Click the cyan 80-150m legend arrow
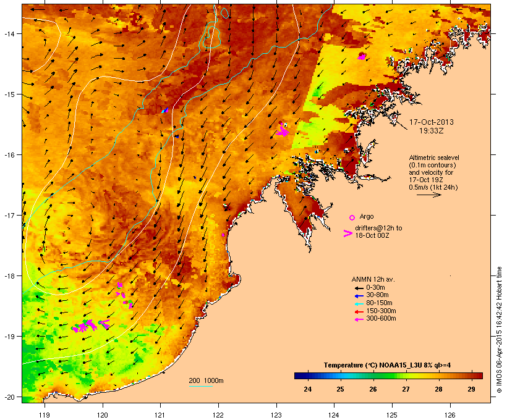The image size is (507, 420). 359,304
